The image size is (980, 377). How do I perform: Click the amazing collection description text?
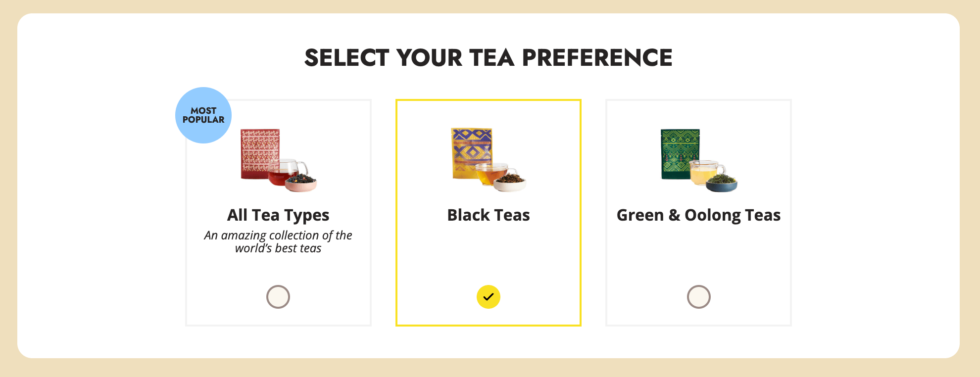coord(278,242)
